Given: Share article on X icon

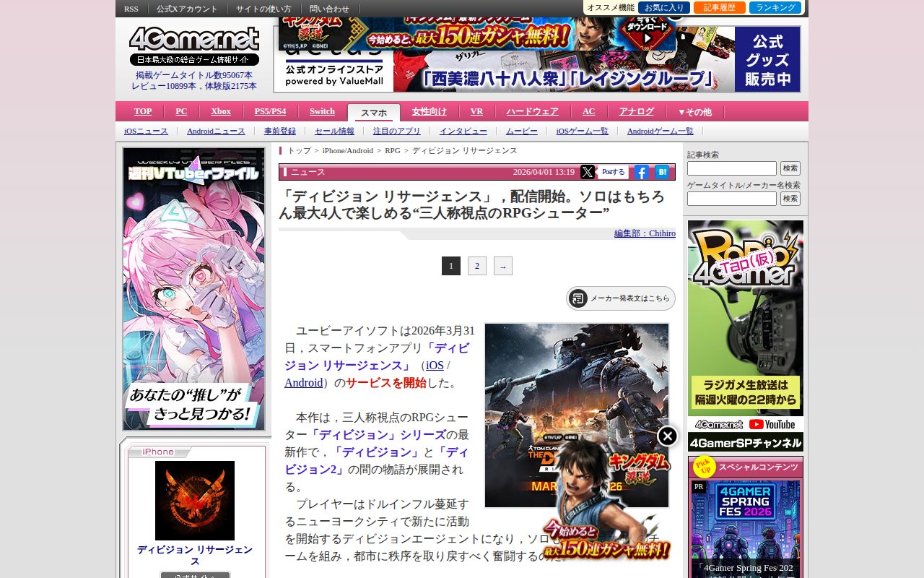Looking at the screenshot, I should 588,172.
